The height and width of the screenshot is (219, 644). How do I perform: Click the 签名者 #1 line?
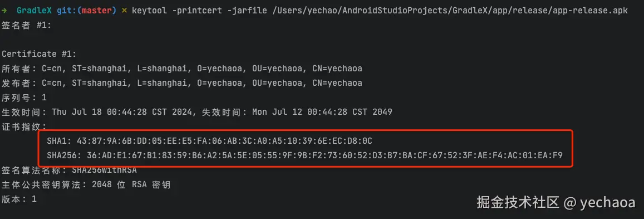[26, 26]
